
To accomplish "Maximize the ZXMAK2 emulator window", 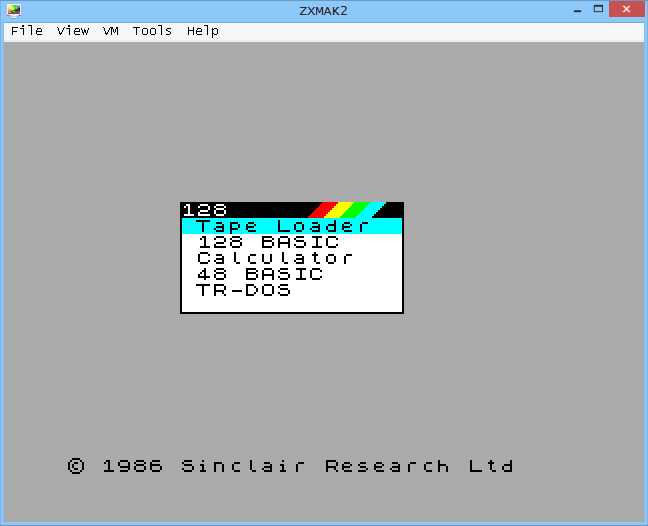I will tap(597, 9).
